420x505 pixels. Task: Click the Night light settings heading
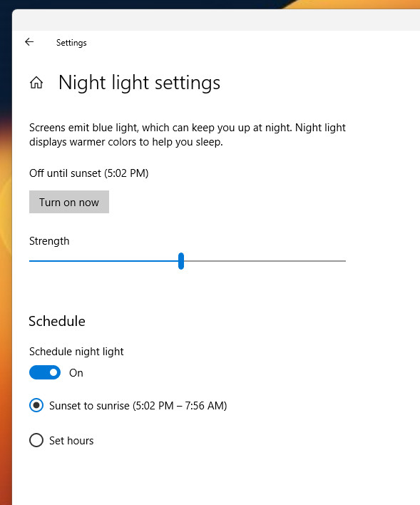coord(139,83)
